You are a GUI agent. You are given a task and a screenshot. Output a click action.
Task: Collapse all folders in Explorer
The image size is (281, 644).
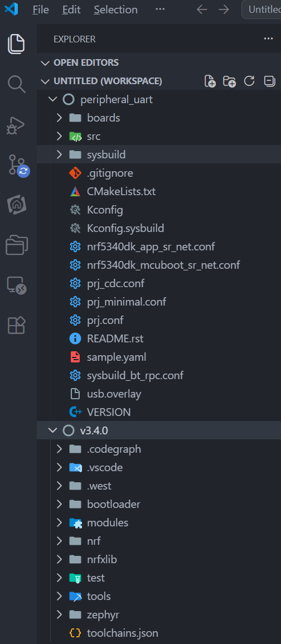click(x=269, y=81)
